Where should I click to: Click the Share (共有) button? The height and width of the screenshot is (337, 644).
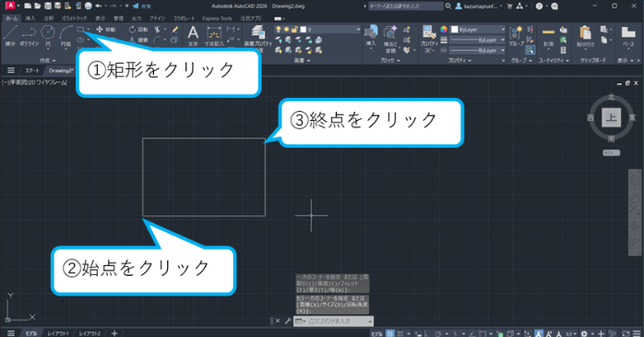click(142, 6)
